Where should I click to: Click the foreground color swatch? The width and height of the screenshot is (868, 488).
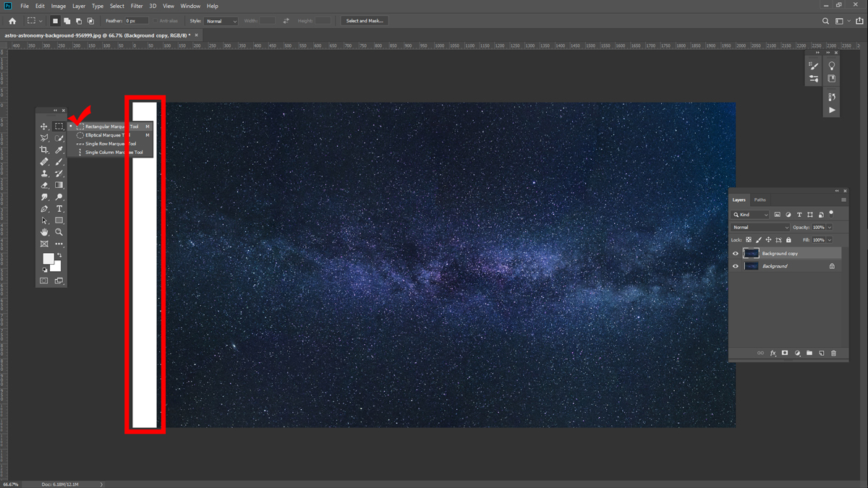(48, 259)
